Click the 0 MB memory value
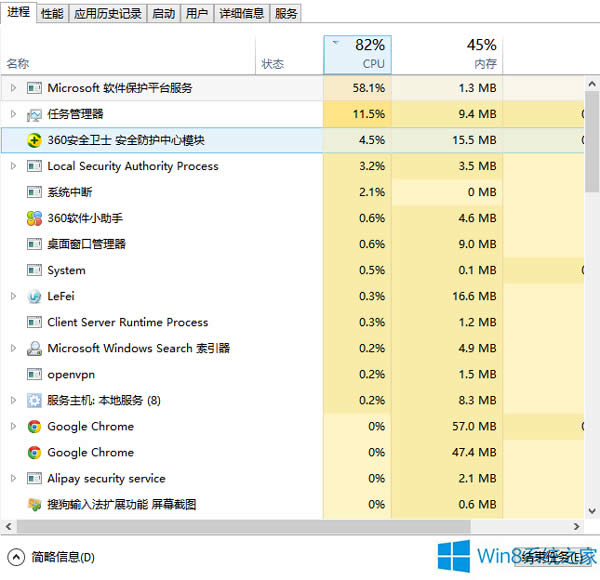 point(482,192)
